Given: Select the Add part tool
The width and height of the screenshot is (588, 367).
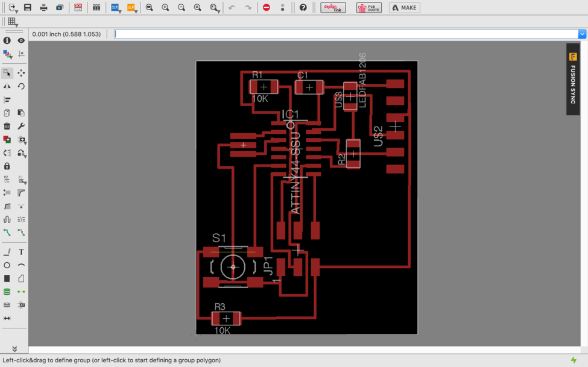Looking at the screenshot, I should point(7,139).
